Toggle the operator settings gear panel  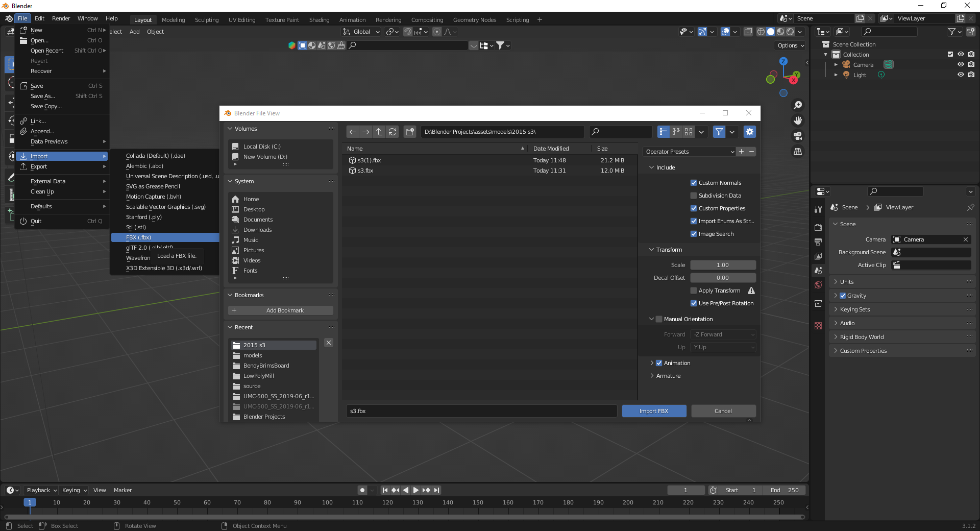point(749,132)
